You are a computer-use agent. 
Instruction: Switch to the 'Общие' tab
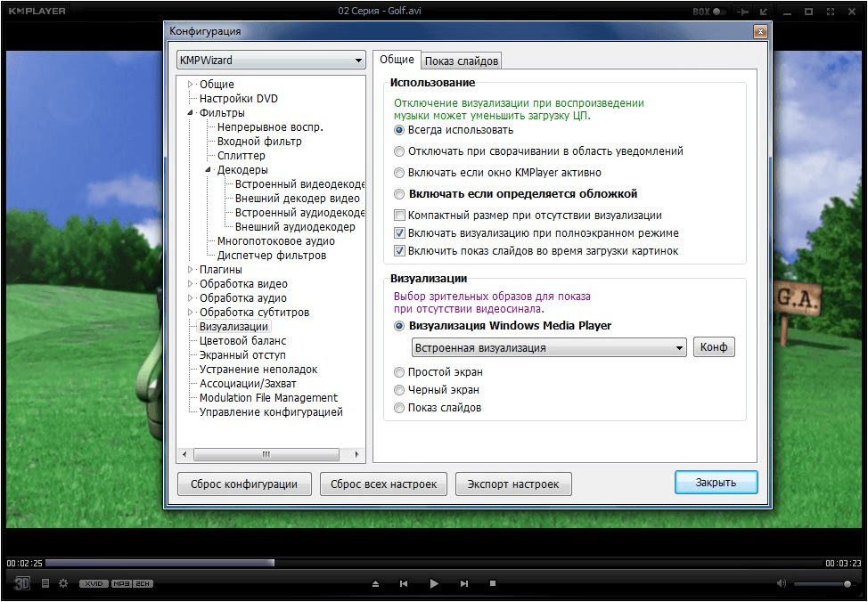(x=397, y=60)
